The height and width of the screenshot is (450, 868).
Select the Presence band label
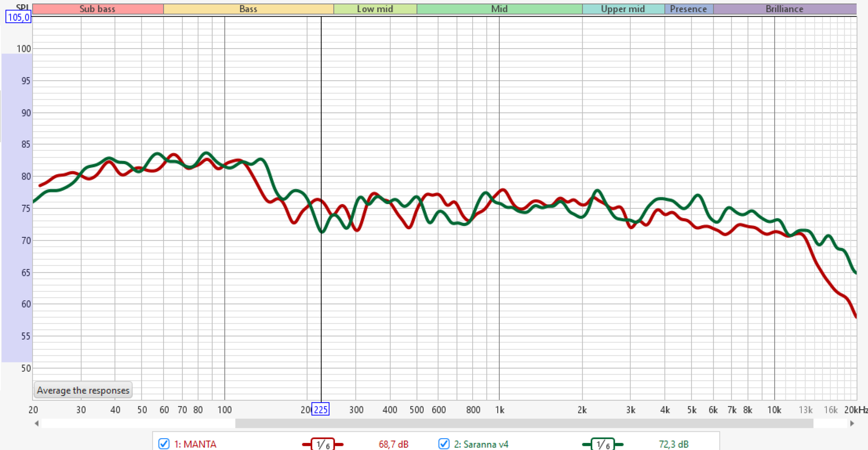coord(689,9)
